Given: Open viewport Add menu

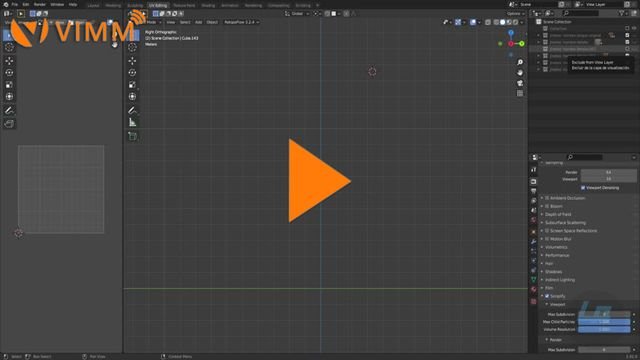Looking at the screenshot, I should coord(198,22).
